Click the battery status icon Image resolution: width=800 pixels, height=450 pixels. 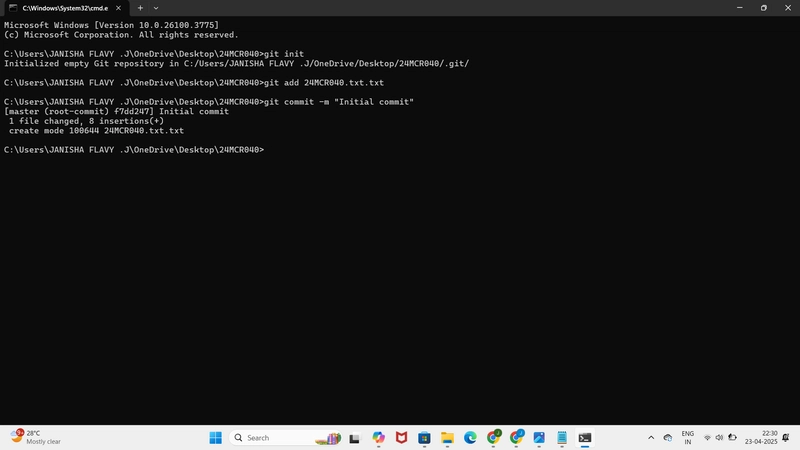[x=733, y=438]
